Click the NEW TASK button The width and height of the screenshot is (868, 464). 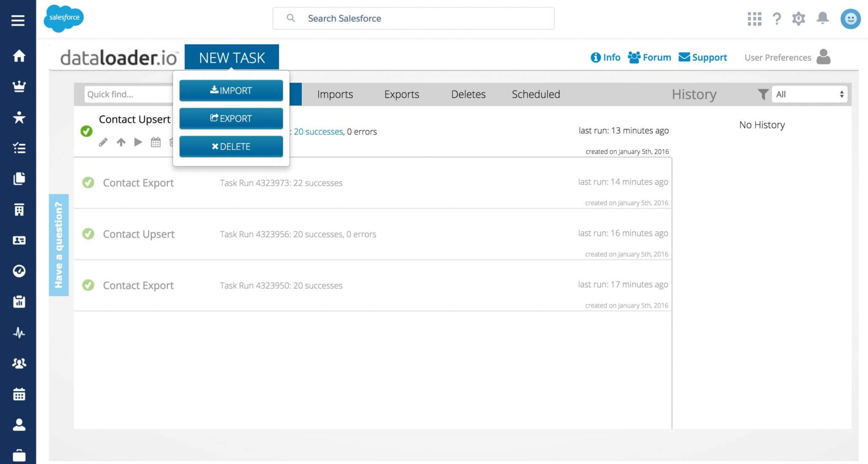pyautogui.click(x=232, y=57)
